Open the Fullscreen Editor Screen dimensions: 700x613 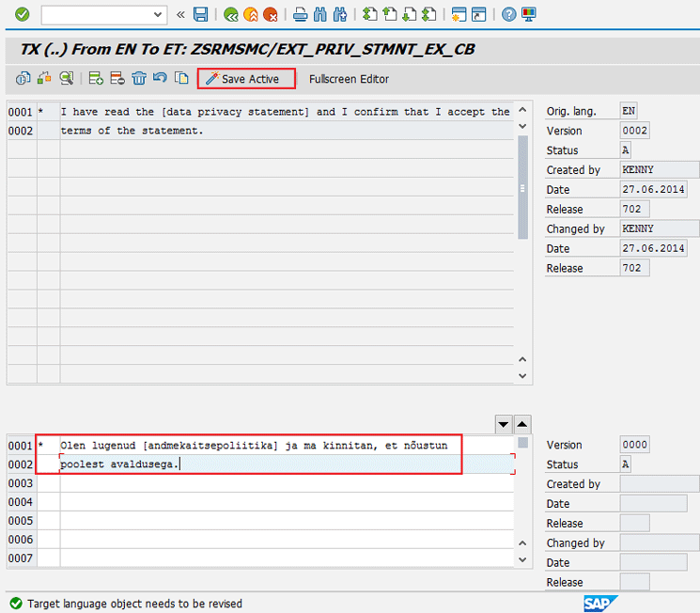point(349,79)
